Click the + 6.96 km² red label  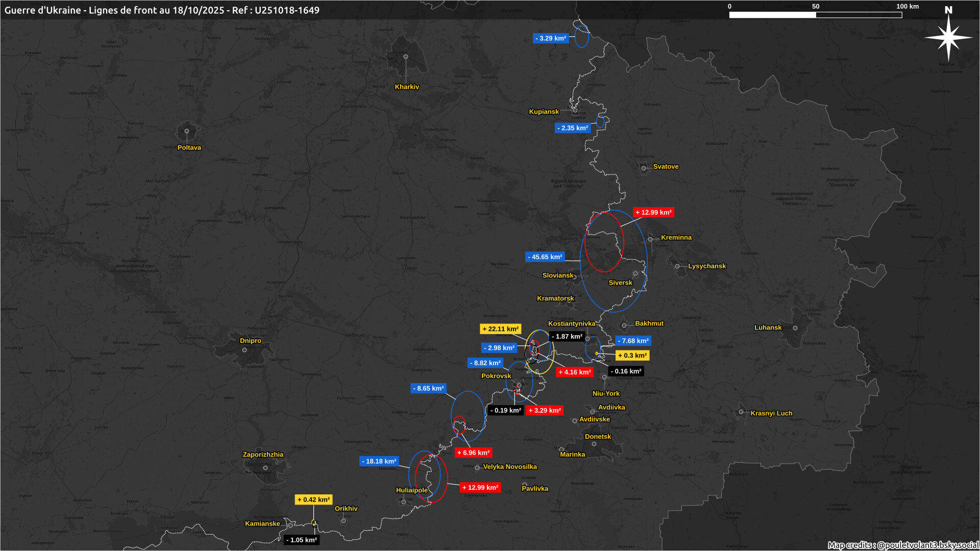[x=473, y=453]
